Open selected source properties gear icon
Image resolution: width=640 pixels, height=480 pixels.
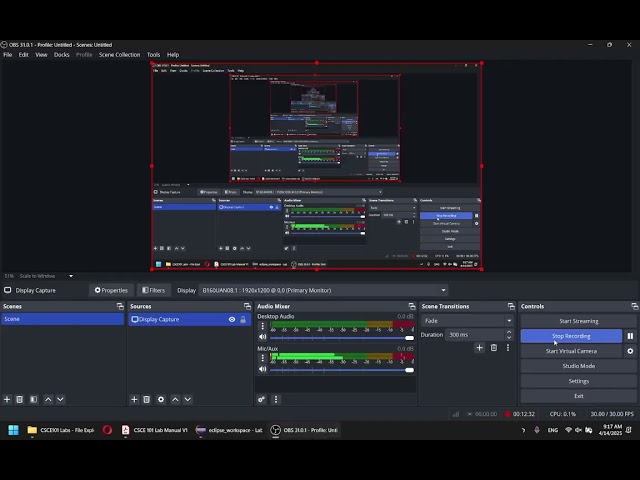coord(161,399)
